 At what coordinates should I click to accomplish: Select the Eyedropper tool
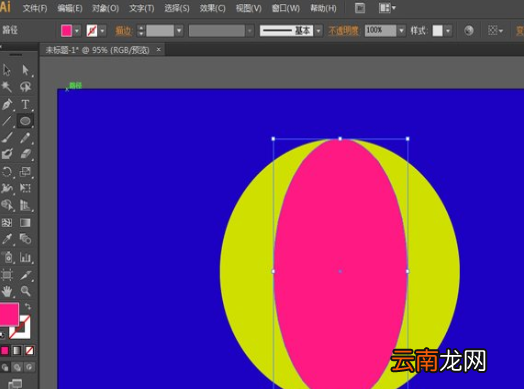tap(7, 239)
